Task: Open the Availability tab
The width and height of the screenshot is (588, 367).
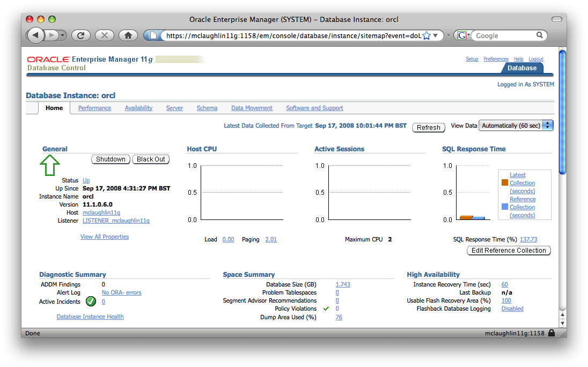Action: [x=139, y=108]
